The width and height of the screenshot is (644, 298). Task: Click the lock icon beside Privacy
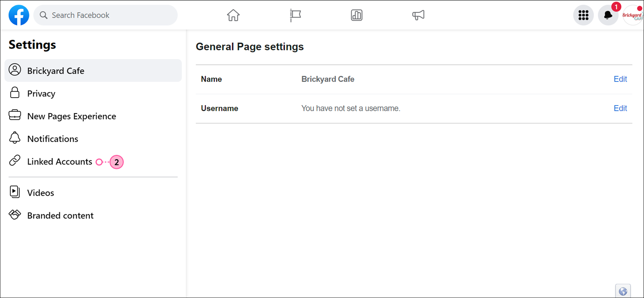[x=15, y=92]
